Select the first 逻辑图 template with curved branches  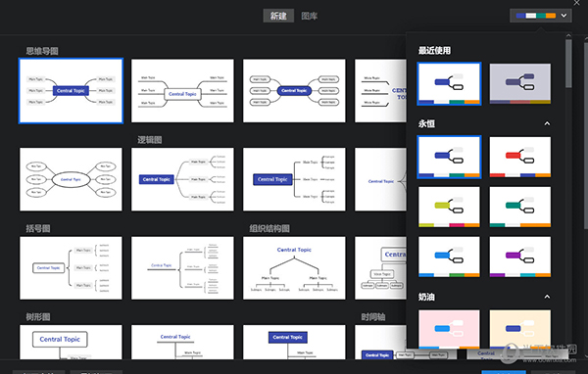[x=182, y=179]
